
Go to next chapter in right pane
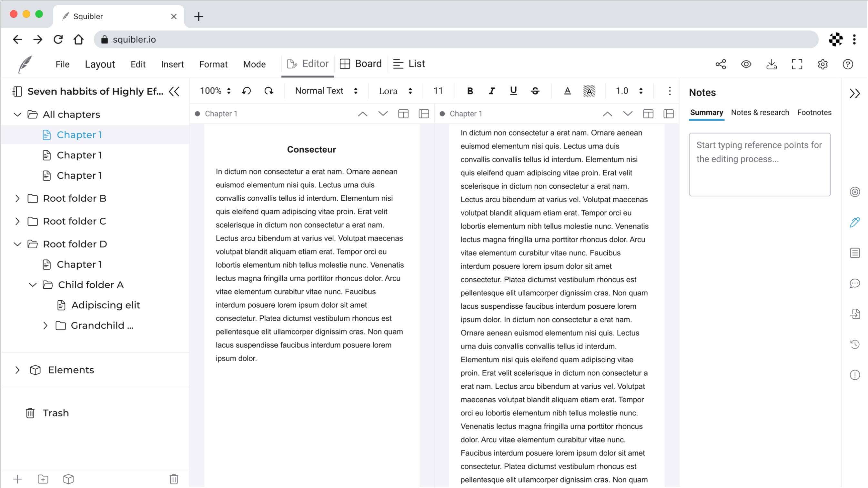628,114
